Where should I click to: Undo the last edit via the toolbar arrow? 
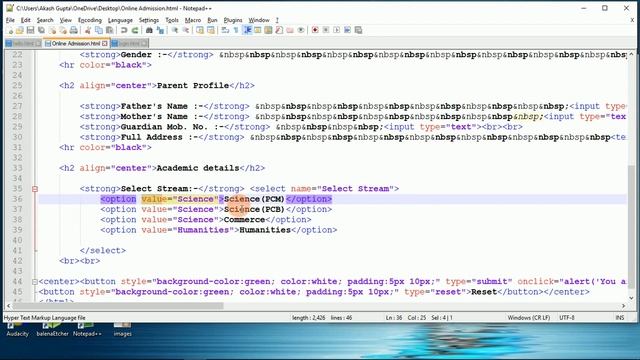coord(124,30)
